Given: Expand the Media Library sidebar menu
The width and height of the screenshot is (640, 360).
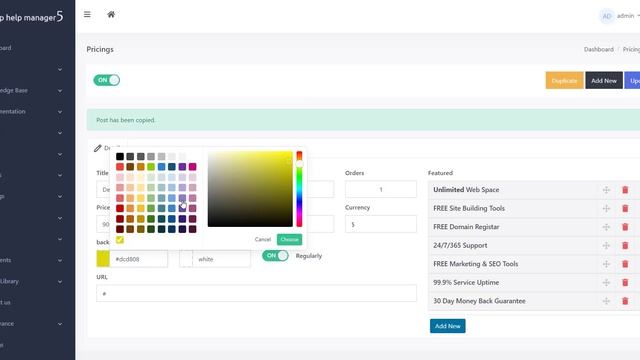Looking at the screenshot, I should [x=60, y=282].
